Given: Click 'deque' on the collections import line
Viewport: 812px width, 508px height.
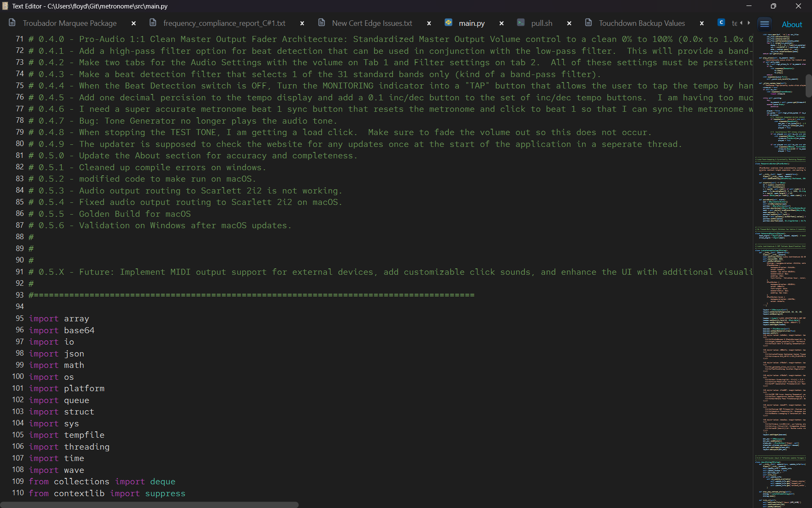Looking at the screenshot, I should click(x=162, y=482).
